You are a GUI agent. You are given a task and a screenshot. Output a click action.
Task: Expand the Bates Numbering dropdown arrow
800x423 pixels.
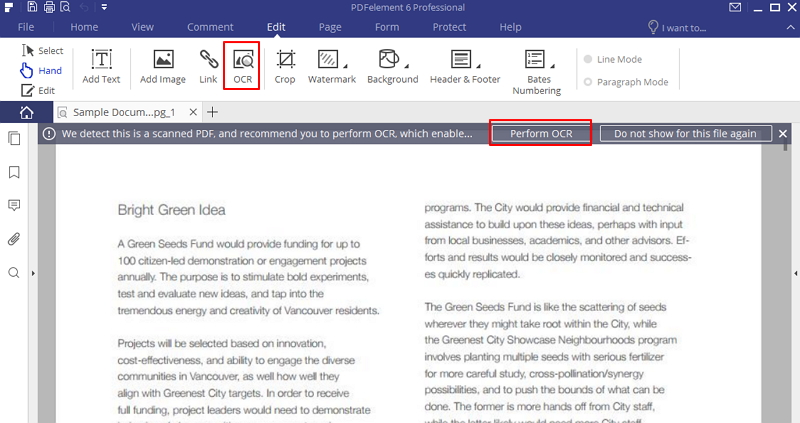click(x=553, y=66)
